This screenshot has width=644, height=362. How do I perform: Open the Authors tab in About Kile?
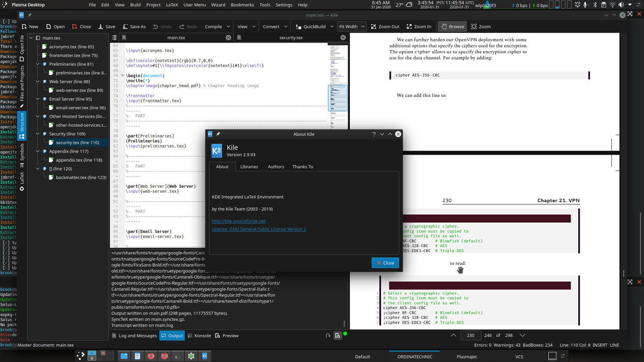coord(276,167)
